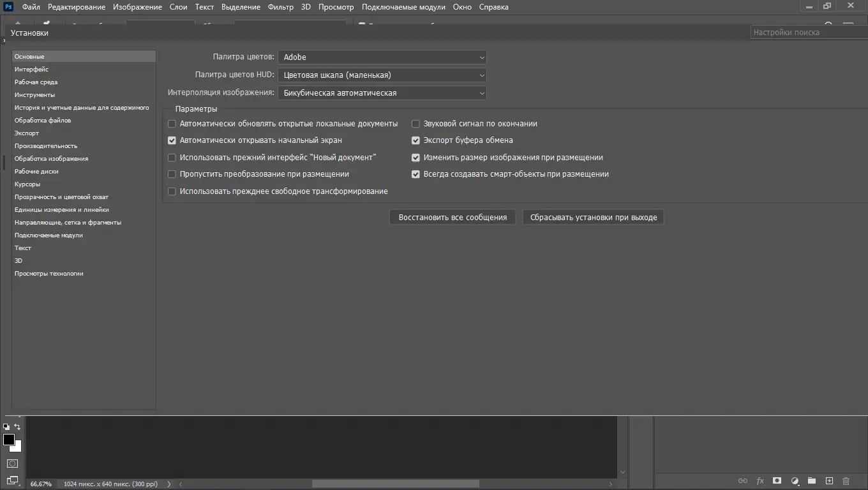This screenshot has height=490, width=868.
Task: Select Производительность preferences category
Action: coord(84,146)
